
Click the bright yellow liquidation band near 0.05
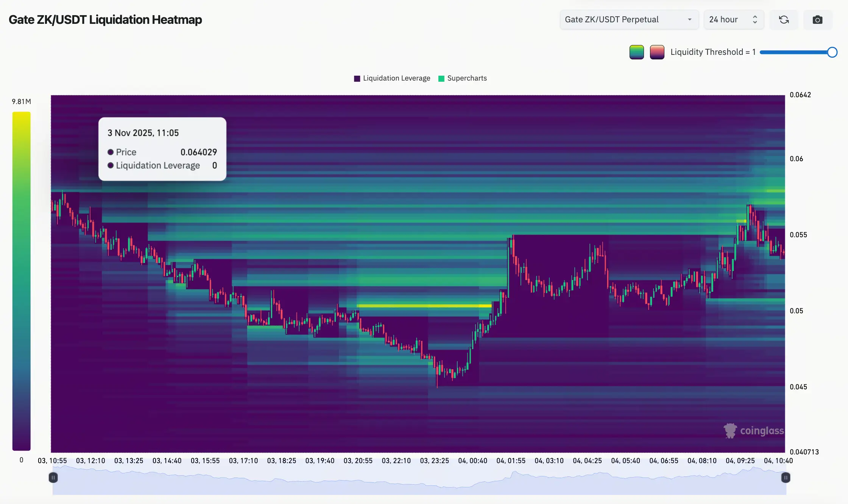coord(424,306)
